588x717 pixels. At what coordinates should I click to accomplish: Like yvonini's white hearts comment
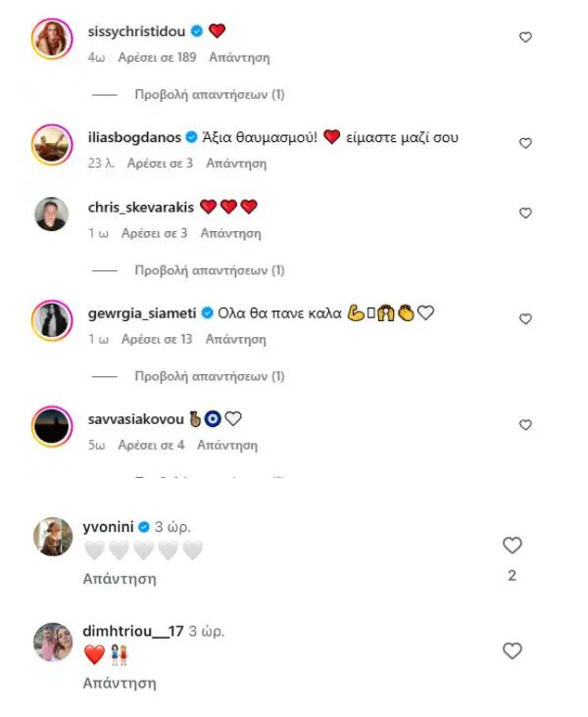click(512, 546)
